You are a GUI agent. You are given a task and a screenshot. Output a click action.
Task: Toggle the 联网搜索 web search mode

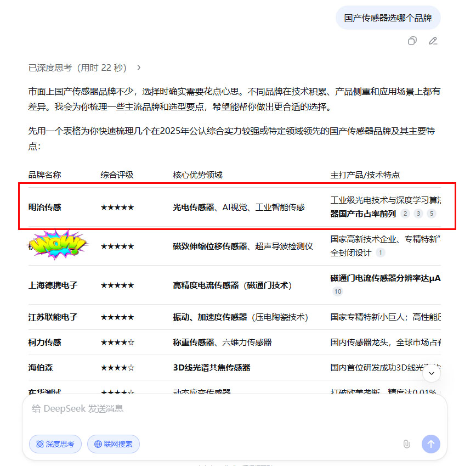click(114, 444)
